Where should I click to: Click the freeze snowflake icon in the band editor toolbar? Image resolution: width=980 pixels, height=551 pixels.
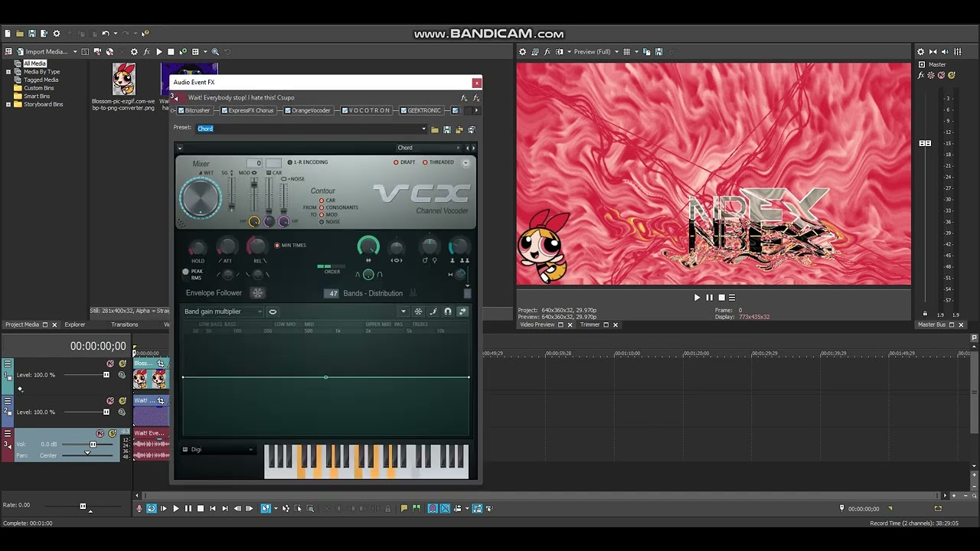pos(418,311)
